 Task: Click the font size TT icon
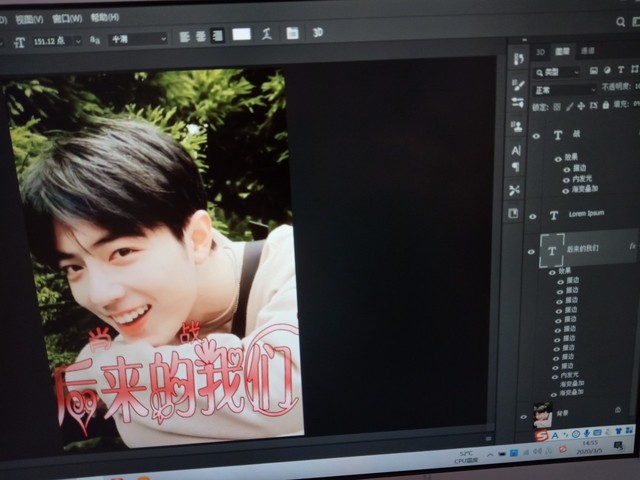[19, 42]
